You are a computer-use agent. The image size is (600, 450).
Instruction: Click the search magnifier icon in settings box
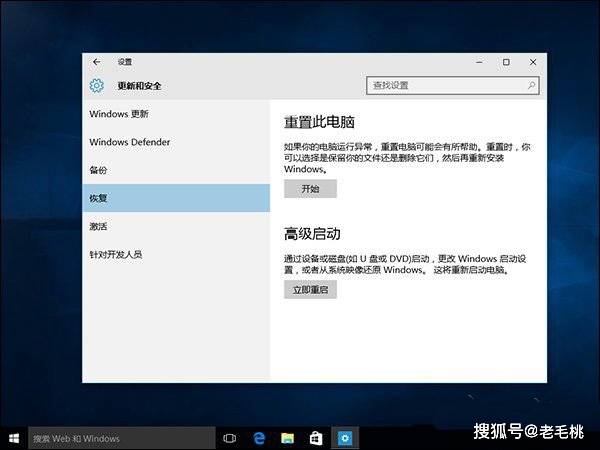click(x=532, y=86)
